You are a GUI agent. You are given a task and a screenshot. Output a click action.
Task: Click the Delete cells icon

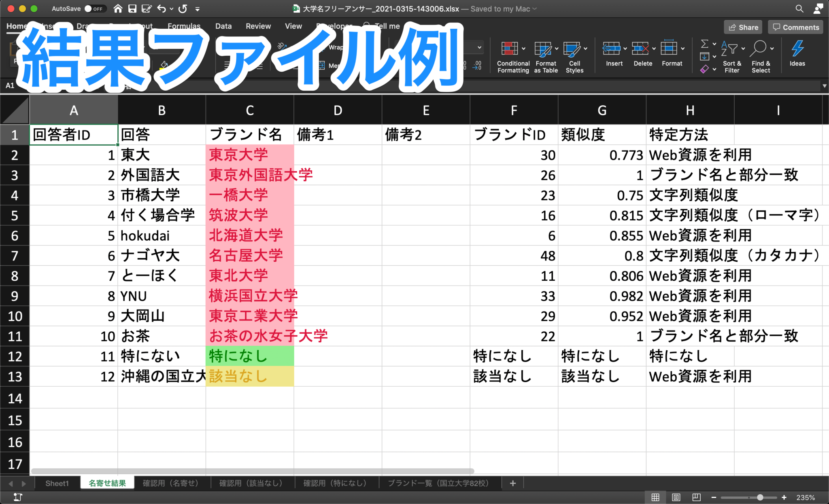640,49
